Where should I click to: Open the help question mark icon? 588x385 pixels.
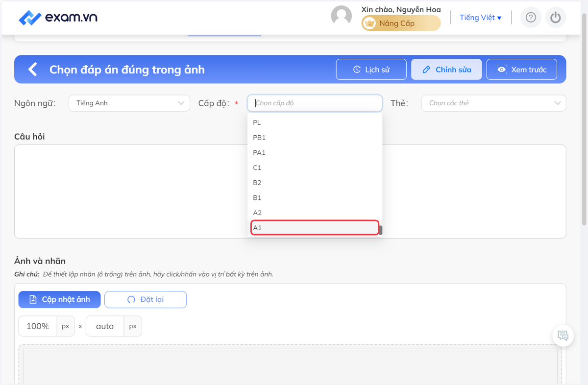coord(531,18)
